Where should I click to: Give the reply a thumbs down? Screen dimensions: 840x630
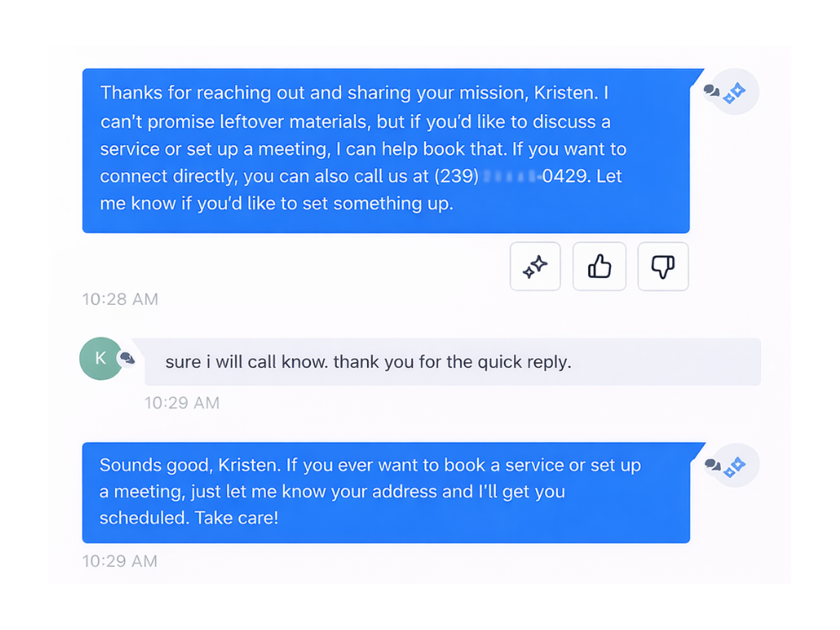pos(663,267)
